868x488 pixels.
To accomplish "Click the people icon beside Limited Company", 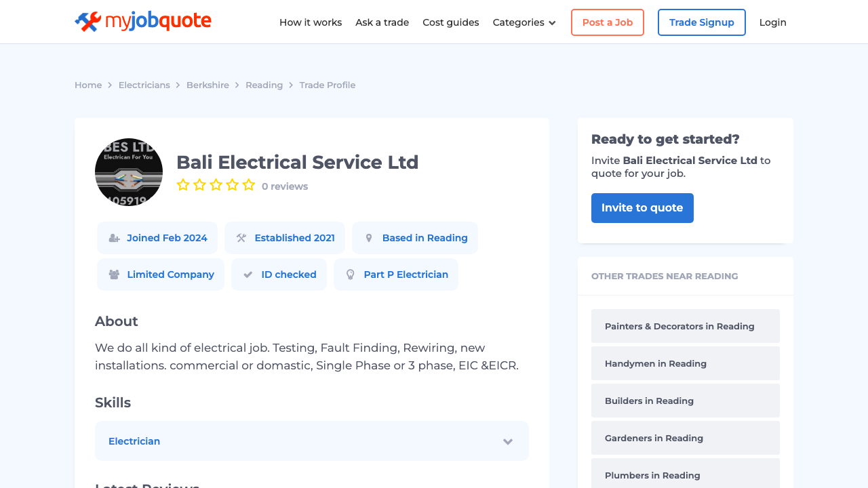I will point(114,274).
